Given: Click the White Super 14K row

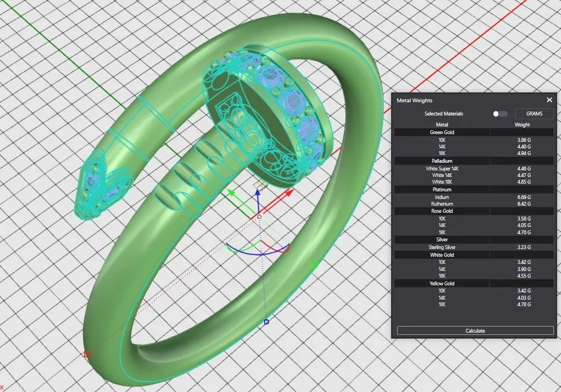Looking at the screenshot, I should [x=474, y=168].
